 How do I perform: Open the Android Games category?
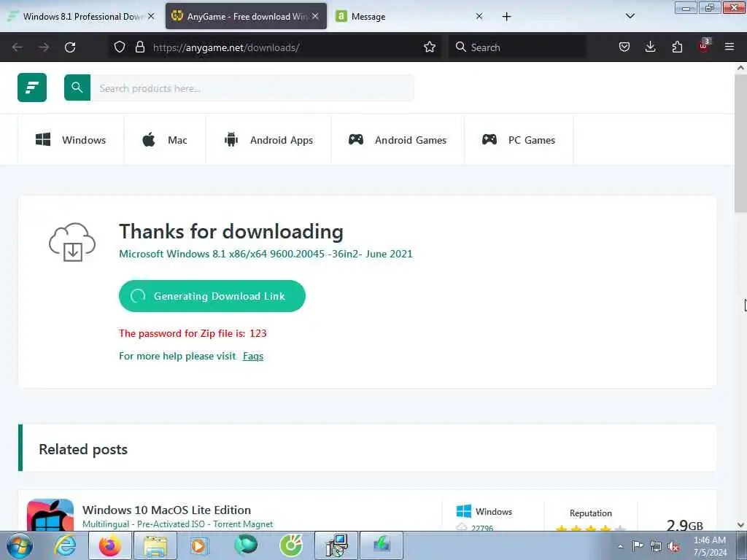[398, 140]
